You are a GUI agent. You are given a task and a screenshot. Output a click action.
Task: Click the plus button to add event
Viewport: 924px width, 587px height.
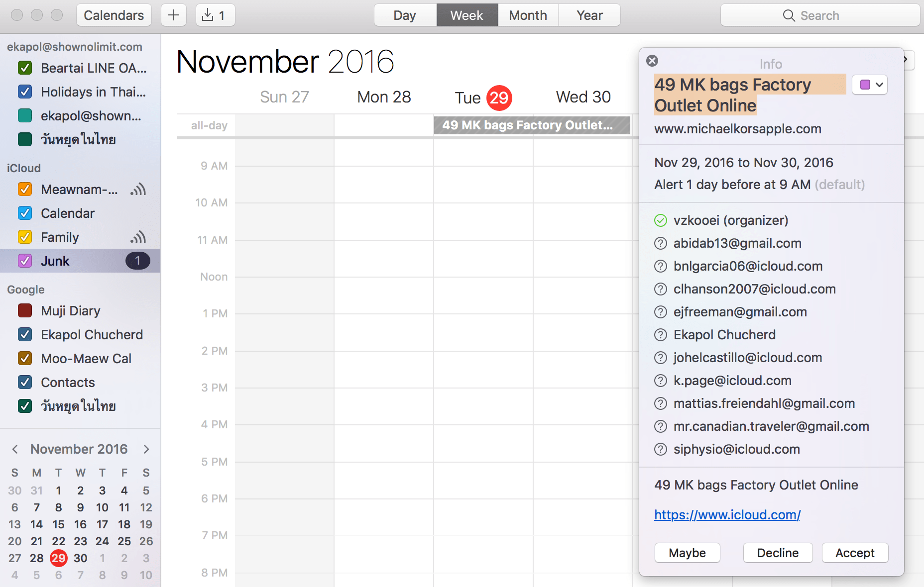[x=173, y=15]
